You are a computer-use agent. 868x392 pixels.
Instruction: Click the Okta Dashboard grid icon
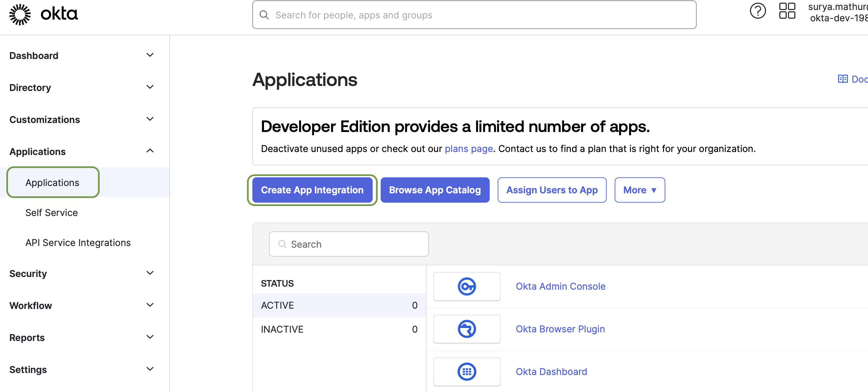(466, 371)
